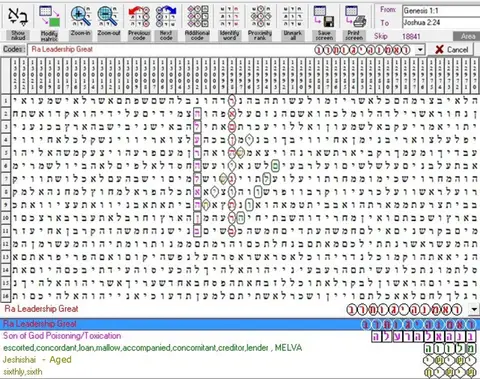
Task: Click the Cancel button
Action: point(452,50)
